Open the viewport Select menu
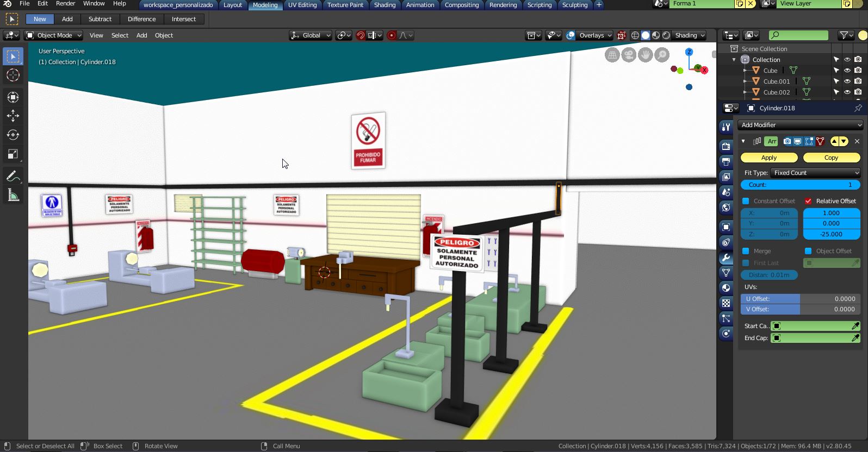The height and width of the screenshot is (452, 868). [x=120, y=35]
